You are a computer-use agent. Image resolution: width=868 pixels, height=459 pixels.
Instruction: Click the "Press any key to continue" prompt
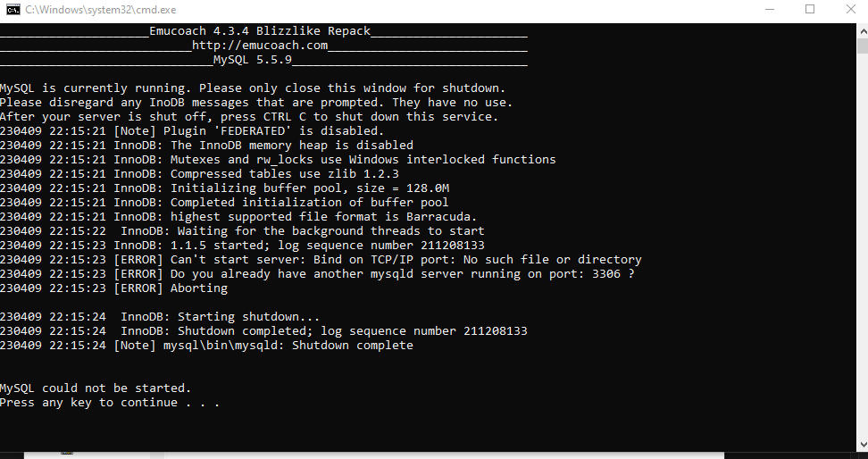point(110,403)
